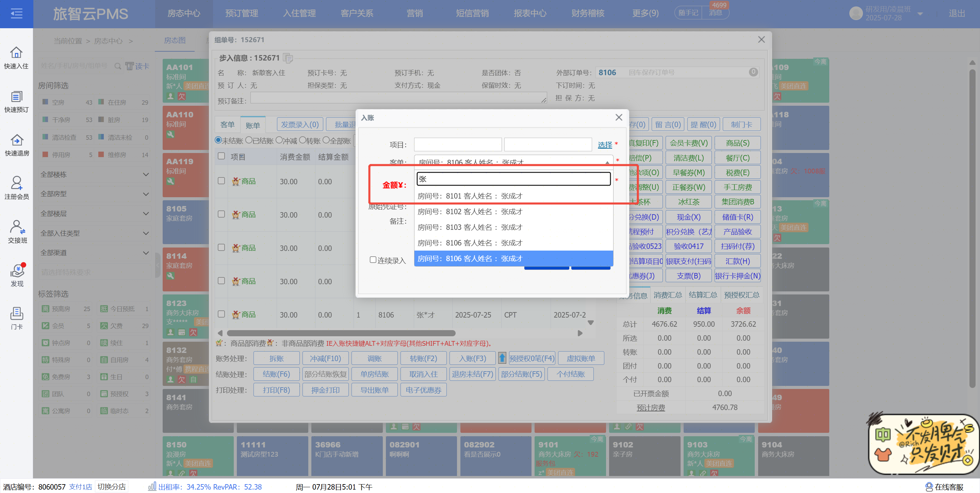The height and width of the screenshot is (493, 980).
Task: Select the 已结账 radio button
Action: pyautogui.click(x=249, y=140)
